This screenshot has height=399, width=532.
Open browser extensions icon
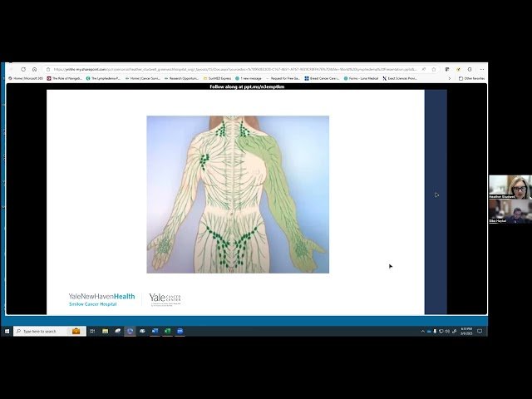coord(470,69)
